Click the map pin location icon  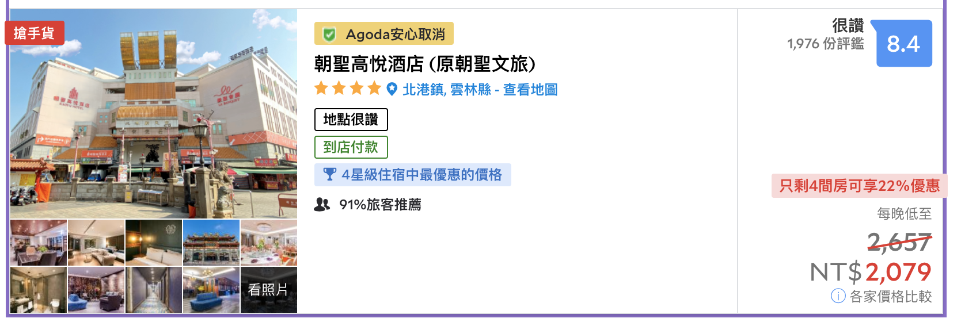point(392,89)
